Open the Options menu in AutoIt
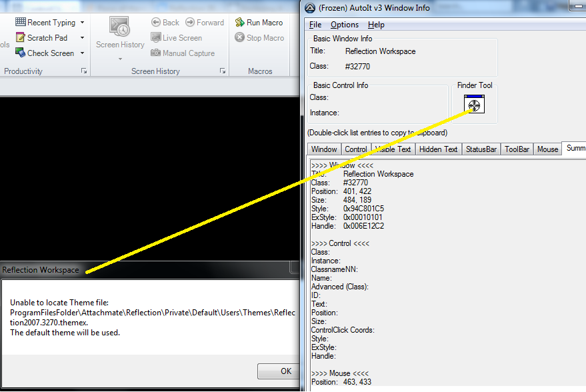Screen dimensions: 586x392 (x=344, y=25)
